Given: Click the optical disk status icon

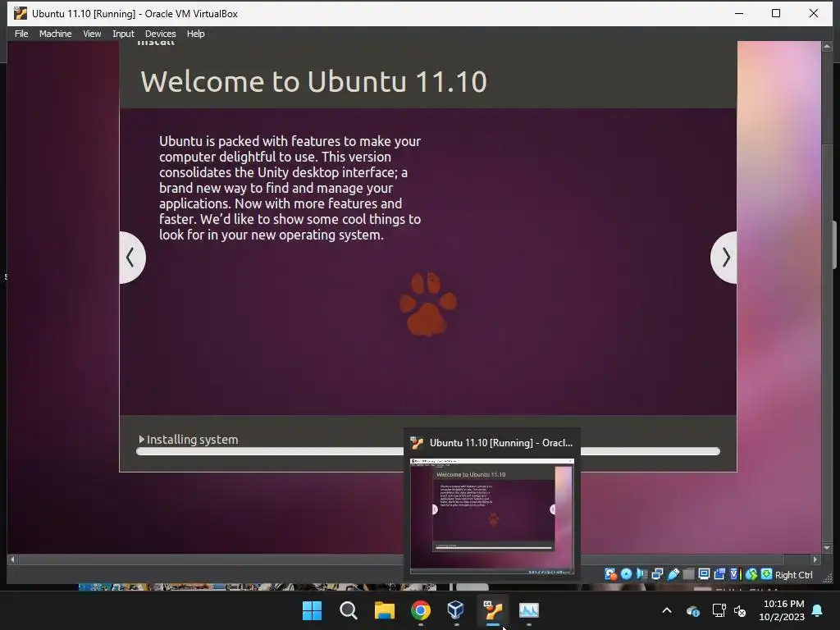Looking at the screenshot, I should 626,574.
